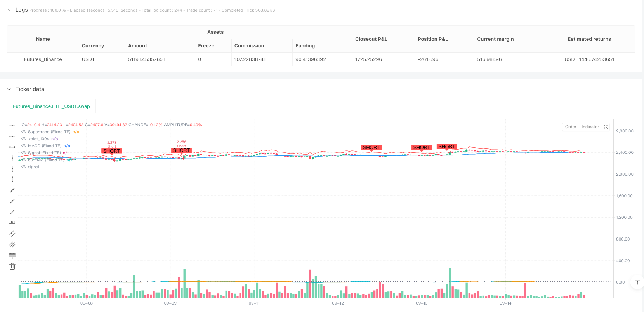This screenshot has width=644, height=312.
Task: Click the current margin value 516.98496
Action: click(x=490, y=59)
